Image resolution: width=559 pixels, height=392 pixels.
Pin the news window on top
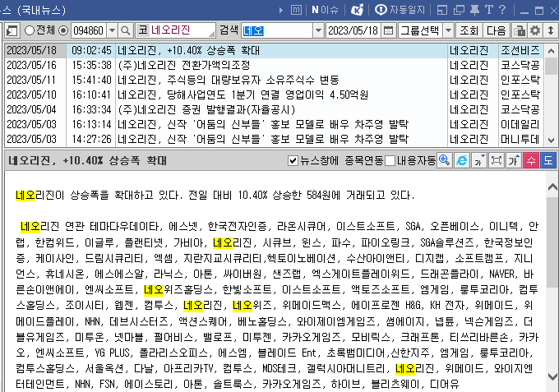tap(474, 10)
